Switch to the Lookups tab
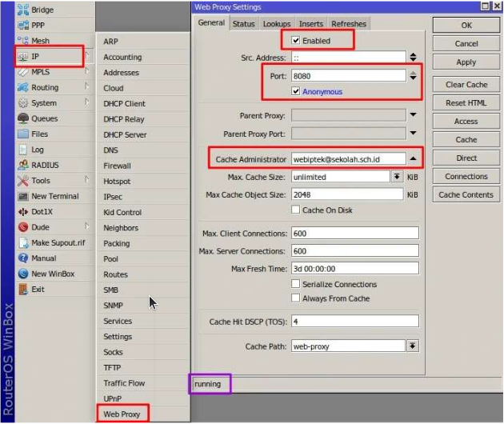 (x=277, y=24)
